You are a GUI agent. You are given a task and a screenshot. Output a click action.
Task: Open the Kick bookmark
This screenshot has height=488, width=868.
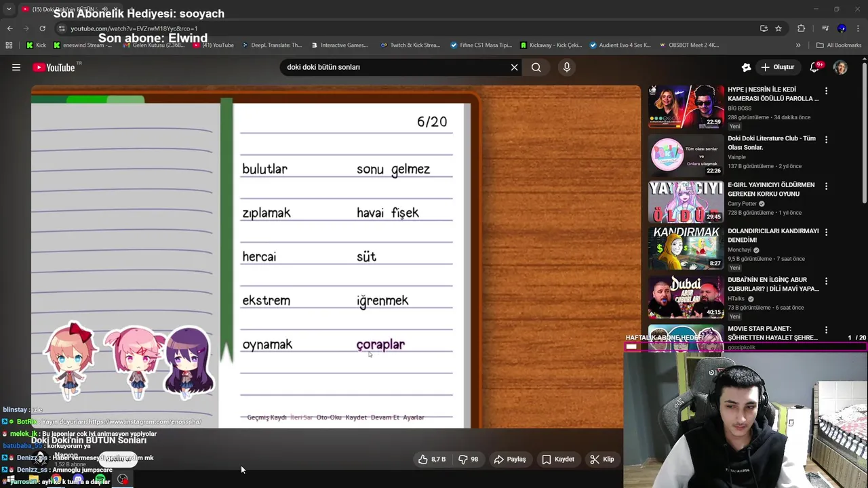[36, 45]
